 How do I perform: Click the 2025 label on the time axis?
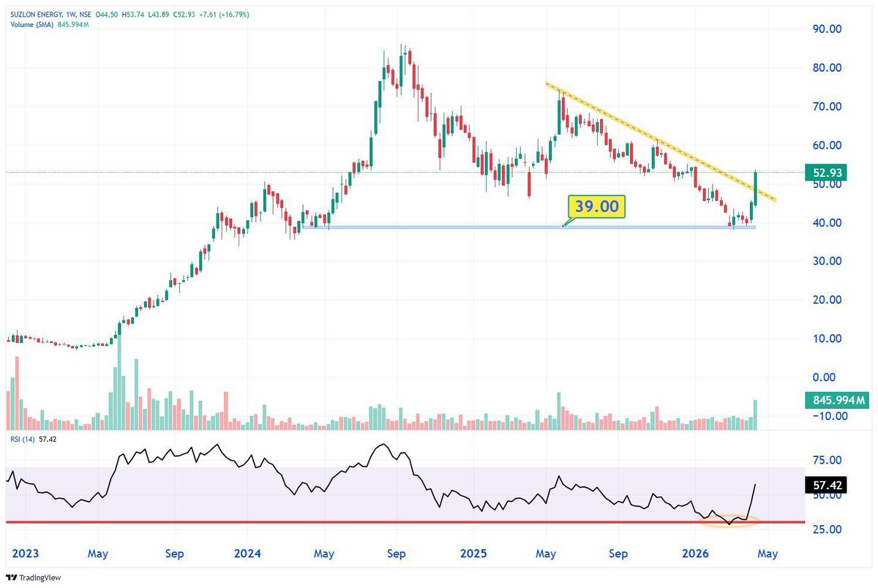(x=473, y=554)
